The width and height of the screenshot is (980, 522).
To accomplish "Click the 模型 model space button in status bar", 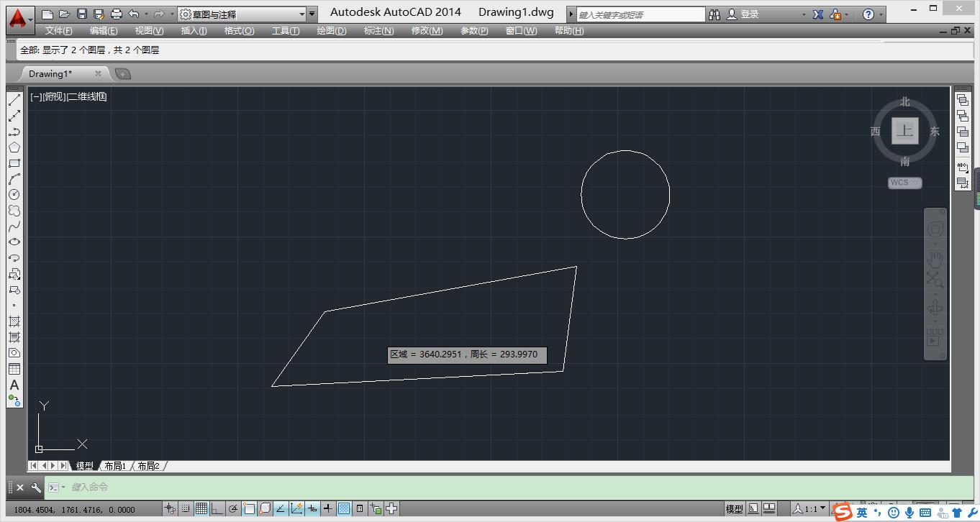I will pyautogui.click(x=735, y=509).
